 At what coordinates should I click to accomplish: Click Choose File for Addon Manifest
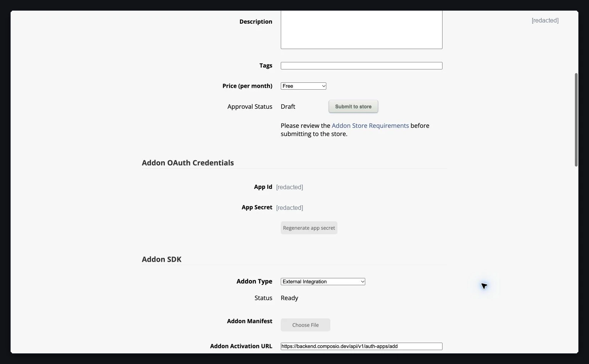pos(306,325)
